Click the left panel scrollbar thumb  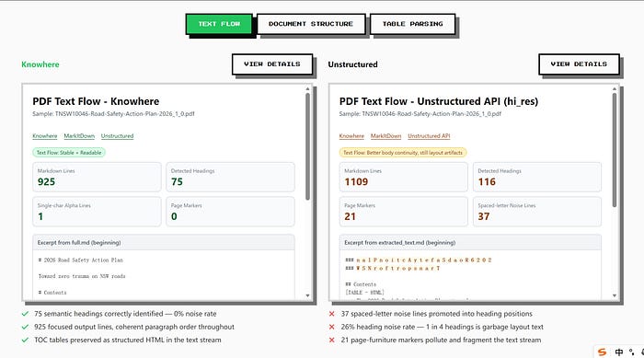point(307,146)
